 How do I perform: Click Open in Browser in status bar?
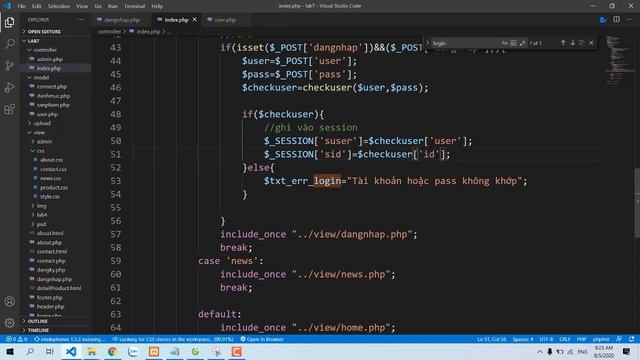(262, 339)
